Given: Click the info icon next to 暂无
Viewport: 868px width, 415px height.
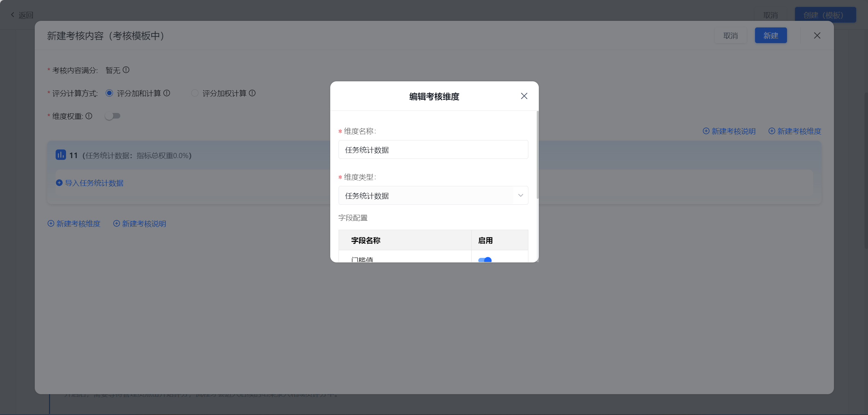Looking at the screenshot, I should 126,70.
